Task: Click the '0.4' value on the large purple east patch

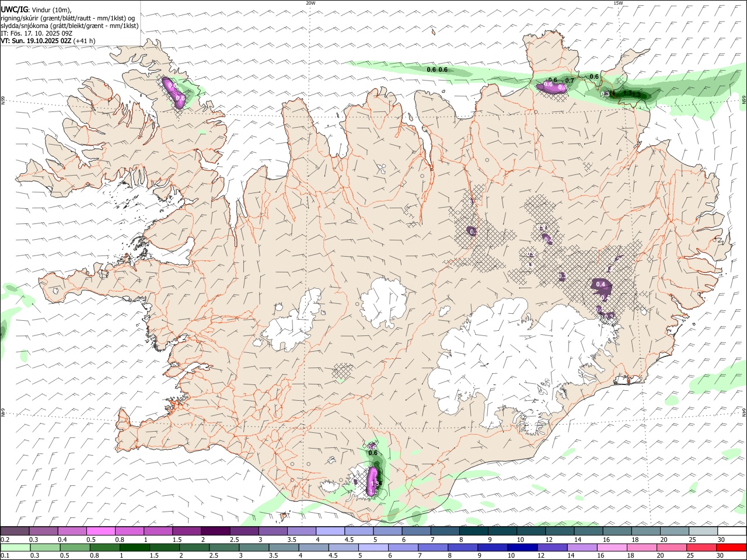Action: point(601,285)
